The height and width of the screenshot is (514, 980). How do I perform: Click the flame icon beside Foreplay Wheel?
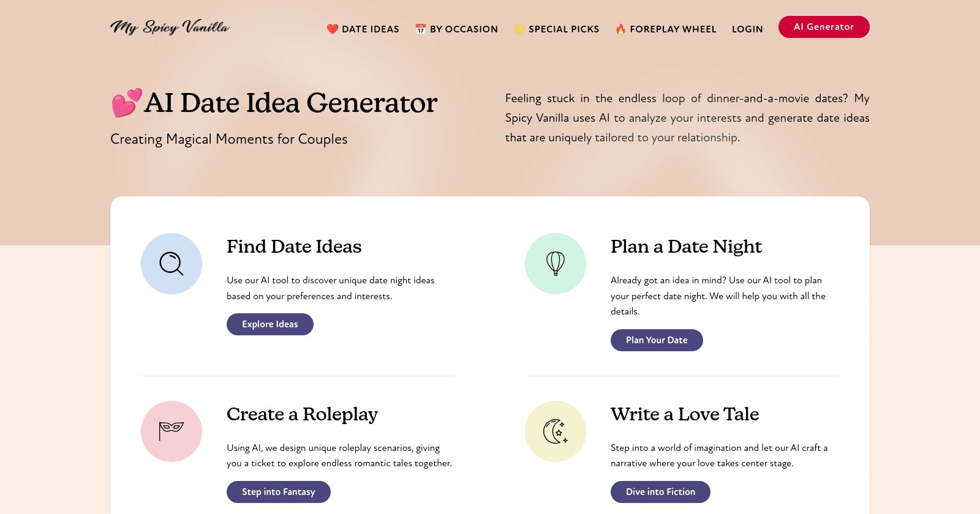pyautogui.click(x=621, y=29)
